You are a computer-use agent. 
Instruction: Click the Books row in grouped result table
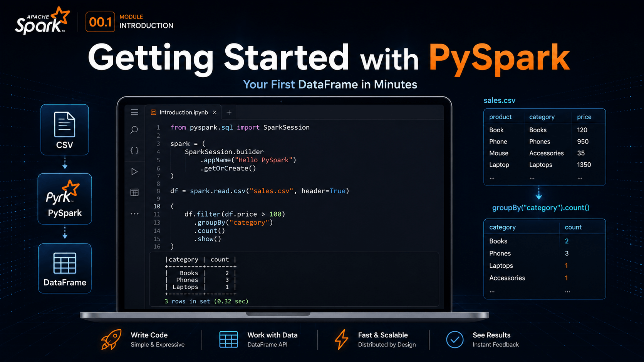pyautogui.click(x=545, y=241)
